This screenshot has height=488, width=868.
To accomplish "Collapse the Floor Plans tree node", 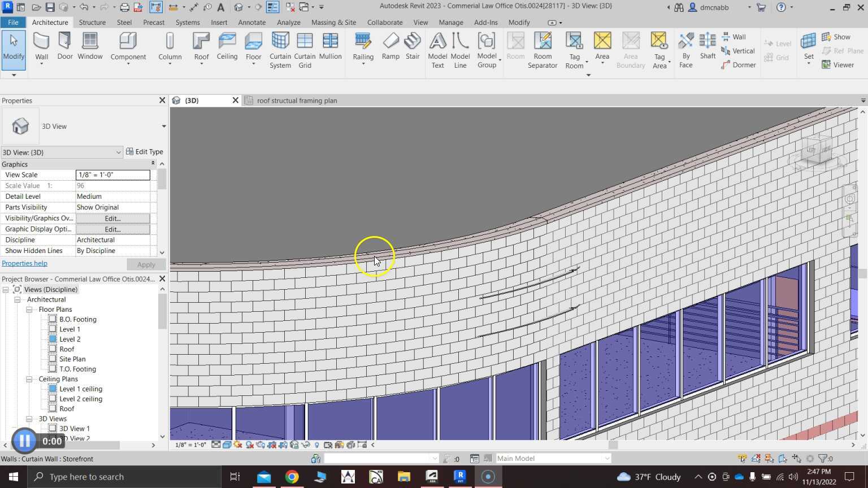I will click(x=29, y=310).
